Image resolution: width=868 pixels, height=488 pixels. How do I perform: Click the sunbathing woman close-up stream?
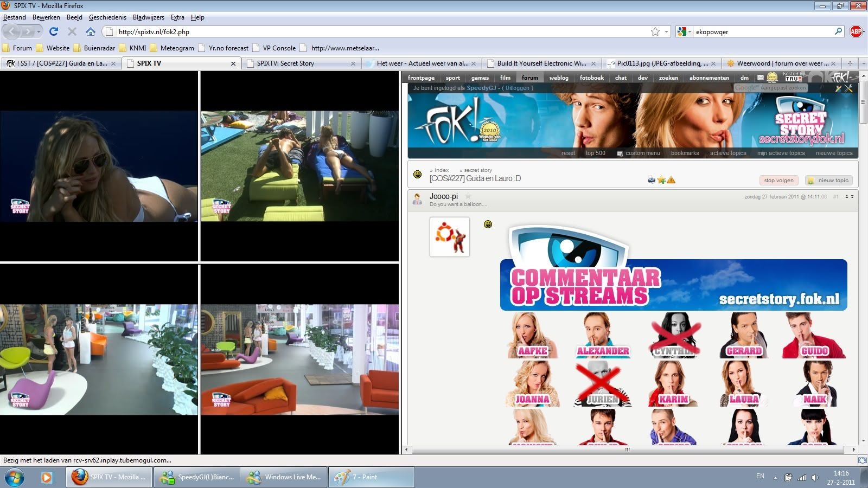point(99,166)
